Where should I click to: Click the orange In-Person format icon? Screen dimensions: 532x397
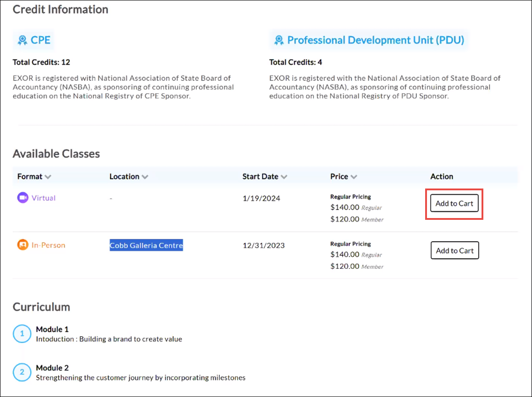point(23,245)
